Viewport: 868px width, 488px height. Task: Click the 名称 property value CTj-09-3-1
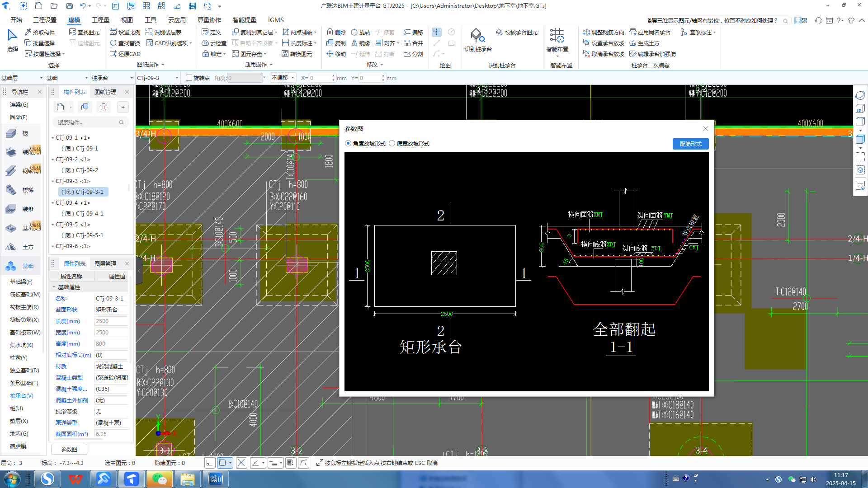111,298
